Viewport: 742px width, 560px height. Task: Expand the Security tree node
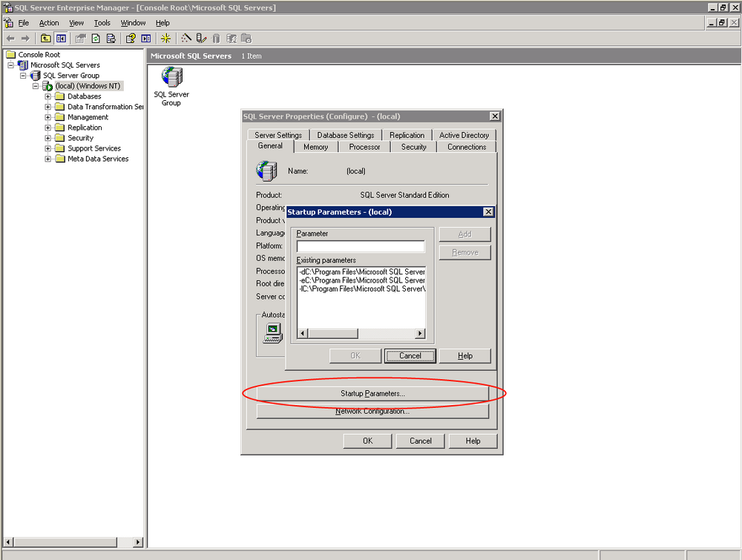click(x=47, y=138)
